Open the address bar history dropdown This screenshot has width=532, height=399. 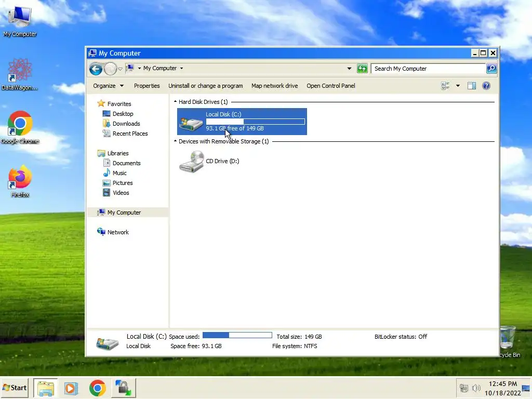pyautogui.click(x=349, y=69)
